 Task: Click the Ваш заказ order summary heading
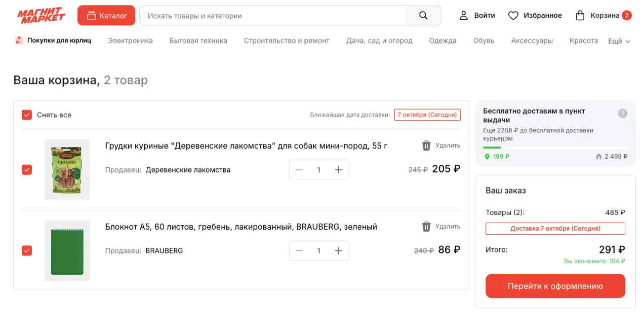click(506, 191)
